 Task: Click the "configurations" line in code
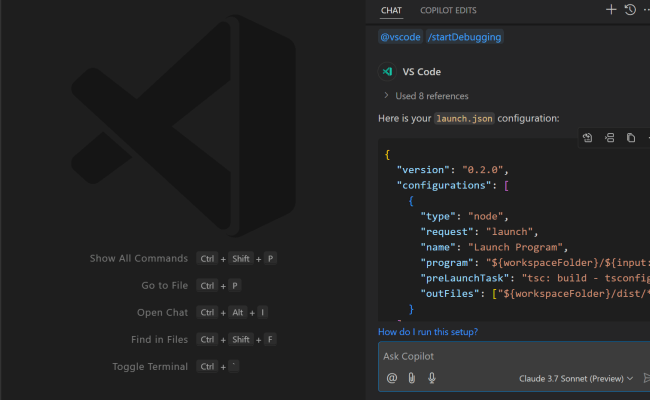pyautogui.click(x=453, y=185)
